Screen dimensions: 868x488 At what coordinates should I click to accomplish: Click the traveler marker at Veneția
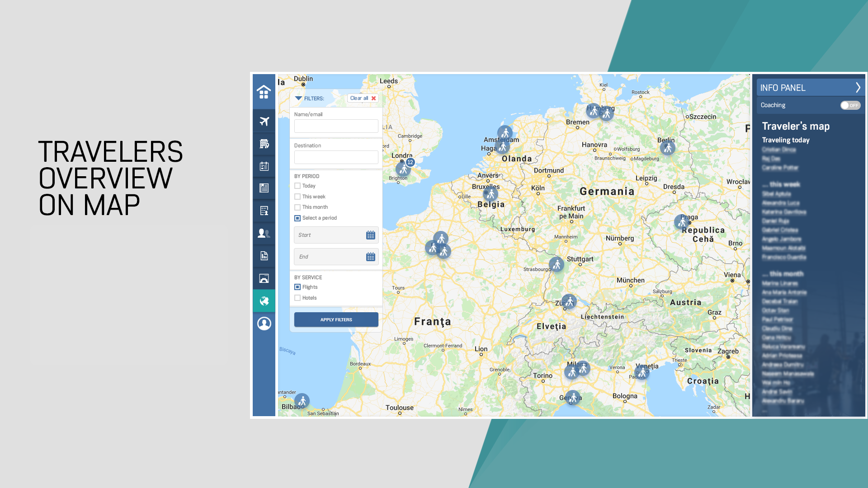point(642,373)
